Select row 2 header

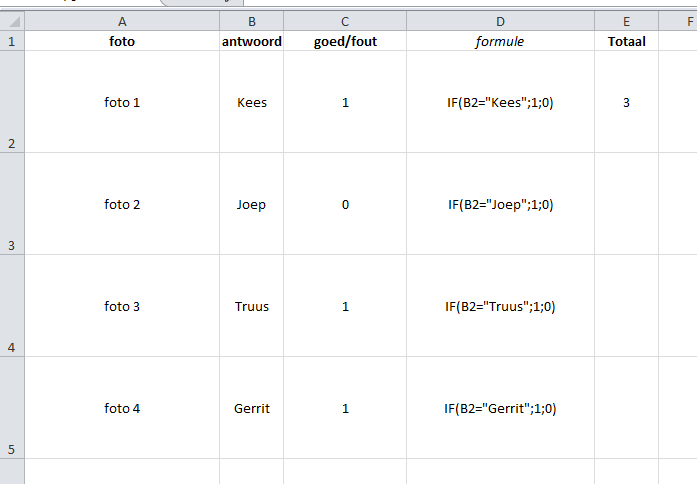click(11, 102)
